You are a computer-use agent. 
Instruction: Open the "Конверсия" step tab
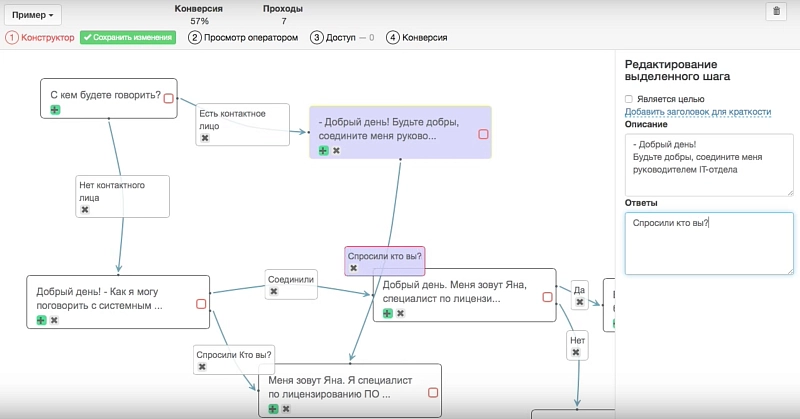tap(417, 38)
